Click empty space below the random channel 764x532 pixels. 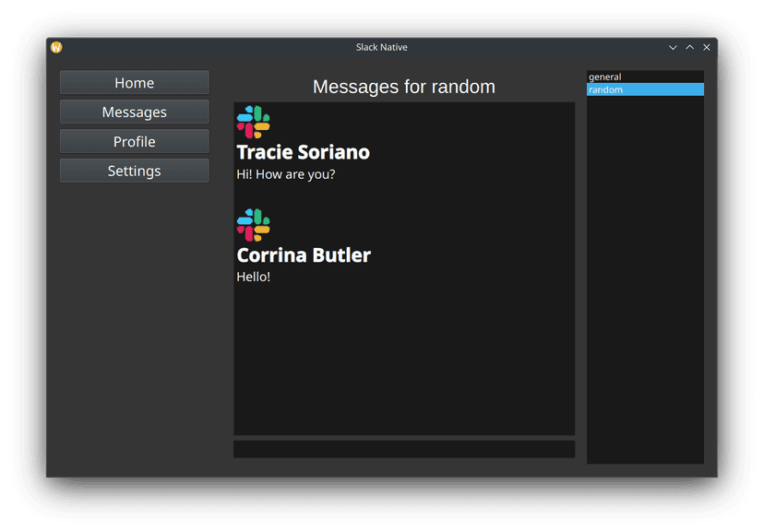(645, 277)
